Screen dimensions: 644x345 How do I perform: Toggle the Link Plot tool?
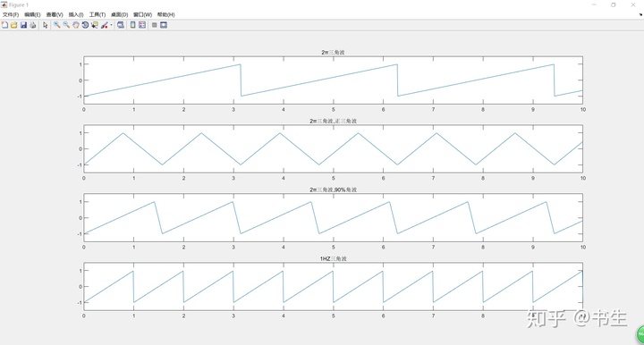click(x=121, y=25)
